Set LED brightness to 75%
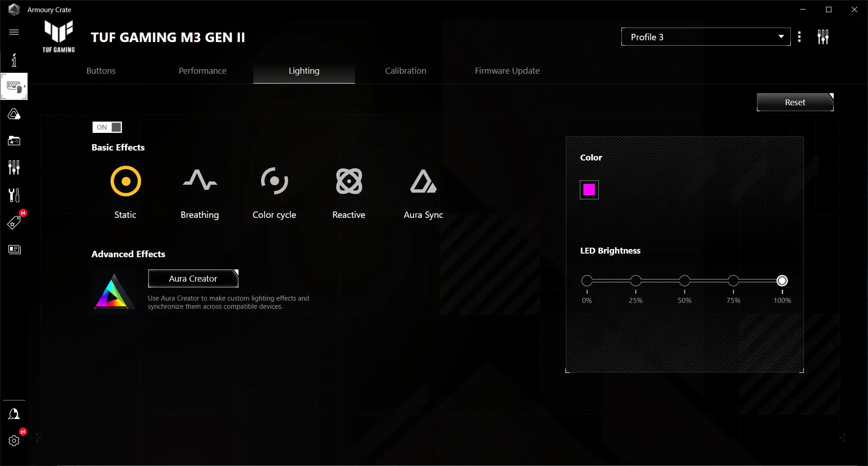The width and height of the screenshot is (868, 466). coord(733,281)
